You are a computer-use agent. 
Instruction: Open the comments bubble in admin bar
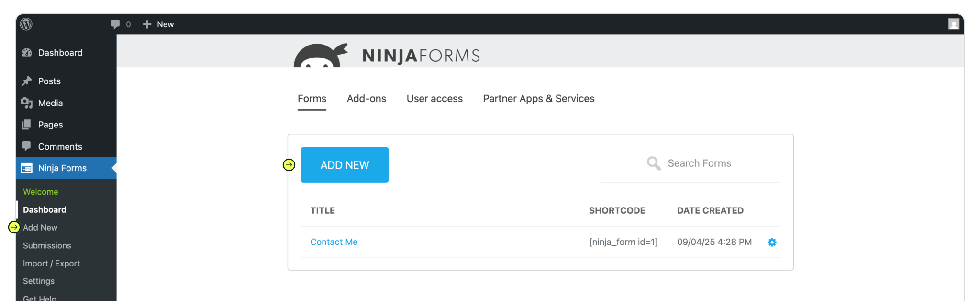[121, 24]
